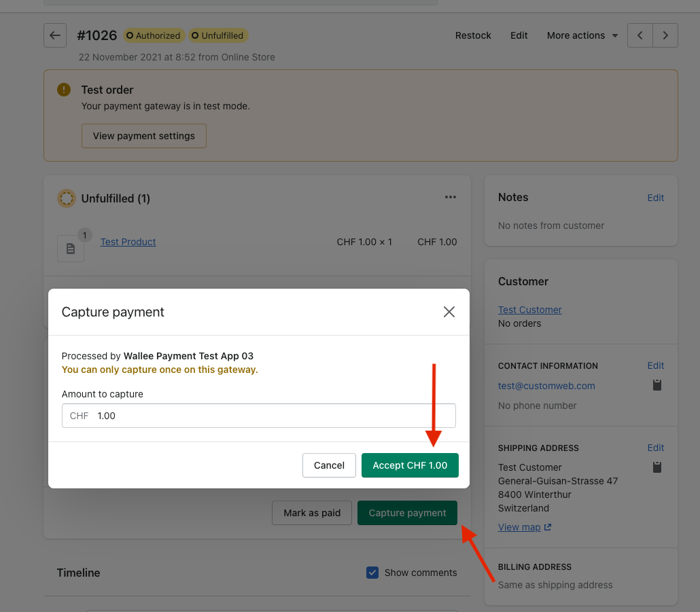700x612 pixels.
Task: Click the View payment settings button
Action: point(144,136)
